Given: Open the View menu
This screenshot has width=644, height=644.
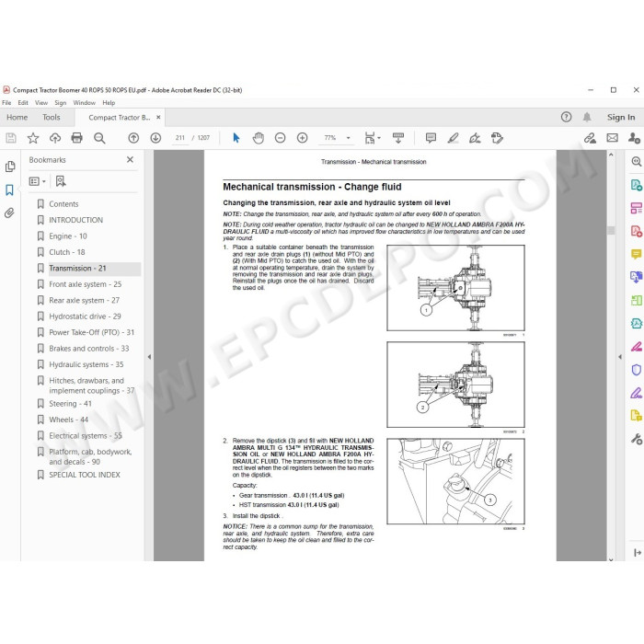Looking at the screenshot, I should [x=41, y=103].
